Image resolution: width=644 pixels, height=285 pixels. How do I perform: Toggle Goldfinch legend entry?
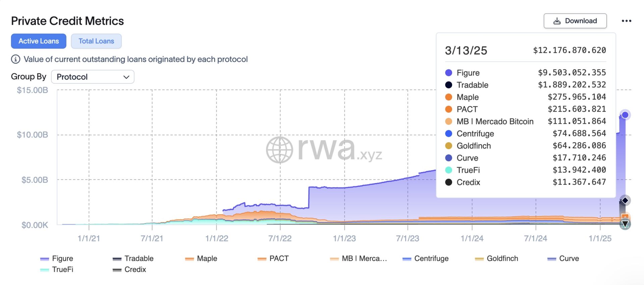tap(496, 259)
